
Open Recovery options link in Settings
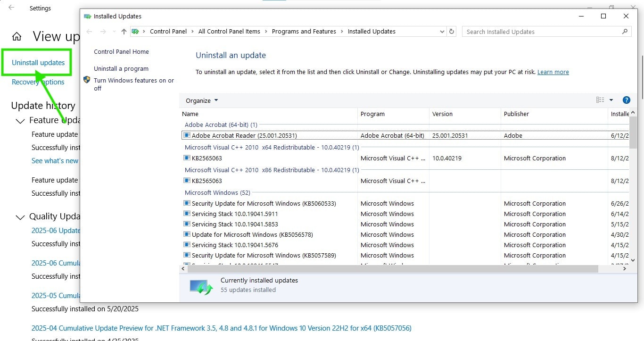38,82
